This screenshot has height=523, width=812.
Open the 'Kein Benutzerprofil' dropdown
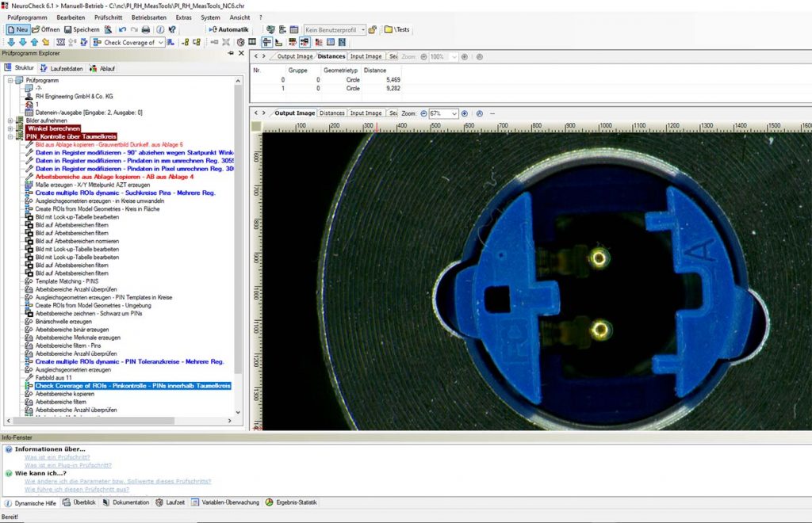[x=362, y=29]
